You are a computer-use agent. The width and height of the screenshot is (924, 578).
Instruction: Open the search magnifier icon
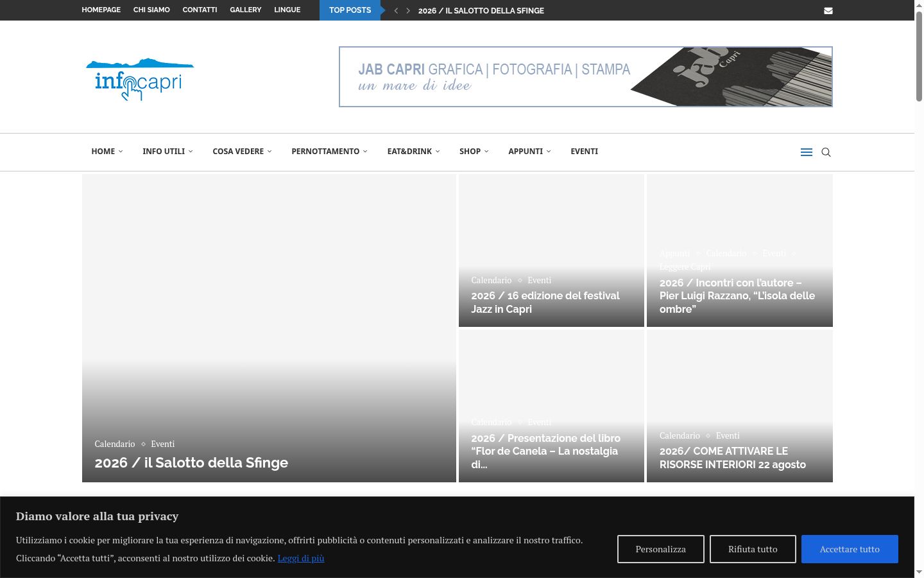(x=826, y=152)
